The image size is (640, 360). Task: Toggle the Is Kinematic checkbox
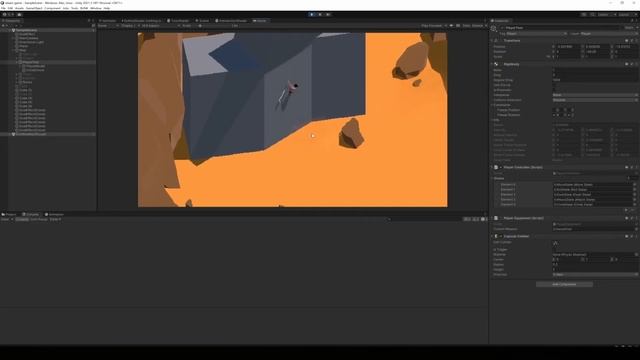[554, 90]
